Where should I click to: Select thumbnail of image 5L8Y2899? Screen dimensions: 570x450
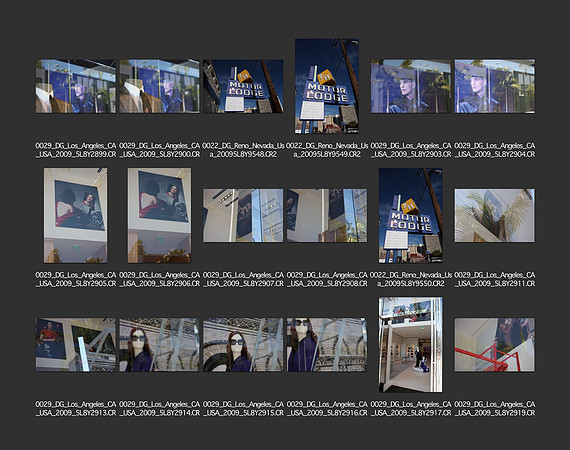tap(76, 87)
